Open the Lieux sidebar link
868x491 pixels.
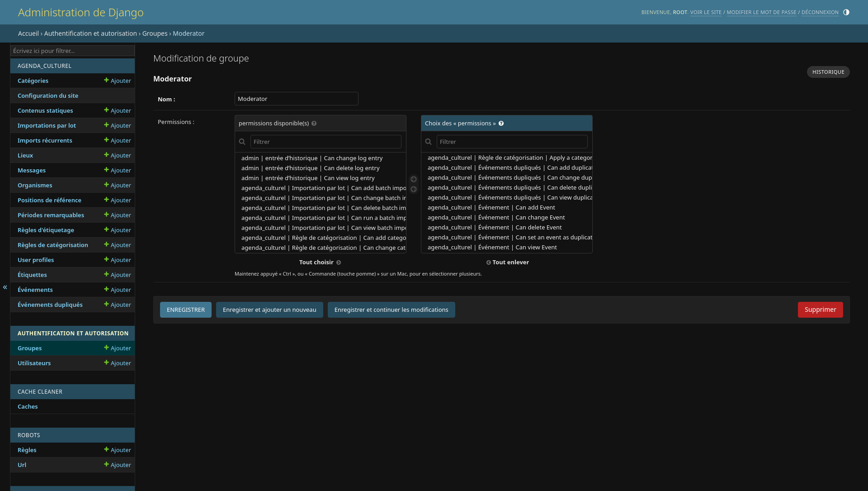pyautogui.click(x=25, y=155)
